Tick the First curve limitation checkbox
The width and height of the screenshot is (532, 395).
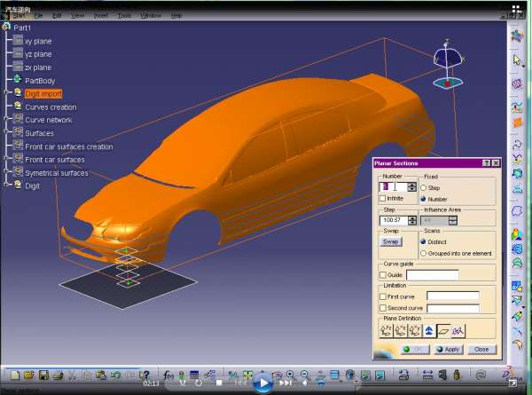pyautogui.click(x=382, y=296)
